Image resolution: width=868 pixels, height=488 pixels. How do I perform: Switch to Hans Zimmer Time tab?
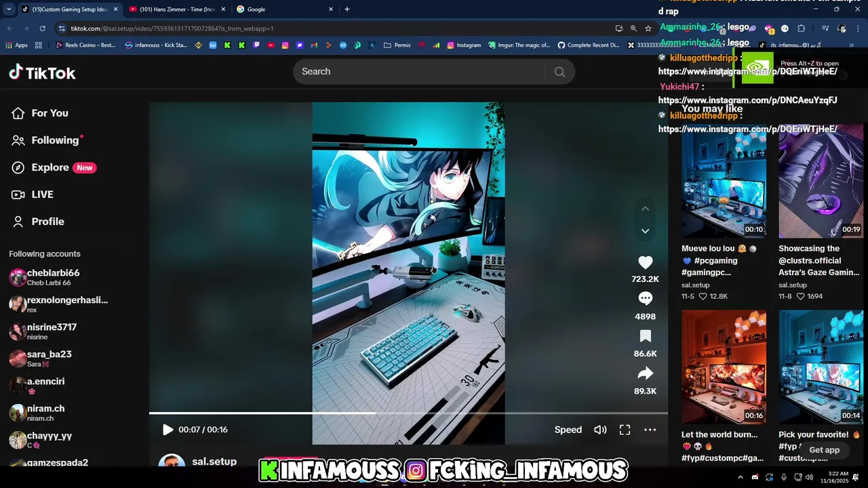176,9
